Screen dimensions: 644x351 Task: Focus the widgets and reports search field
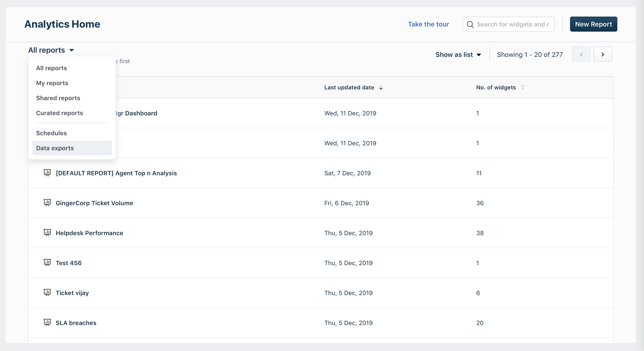tap(512, 24)
